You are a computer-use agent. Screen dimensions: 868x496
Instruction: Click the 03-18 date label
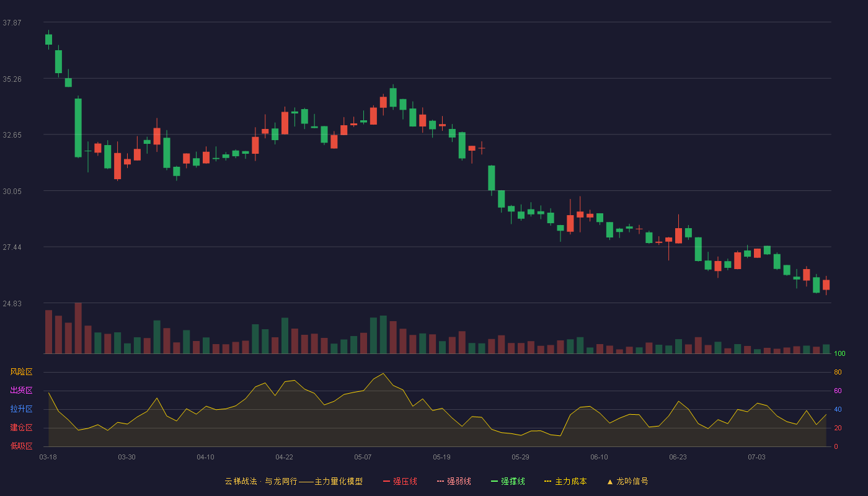click(48, 457)
